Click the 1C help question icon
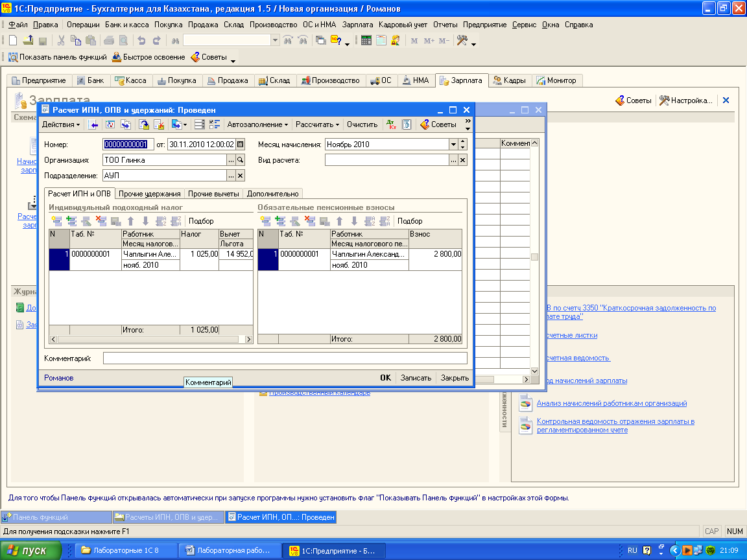The width and height of the screenshot is (747, 560). pyautogui.click(x=336, y=41)
